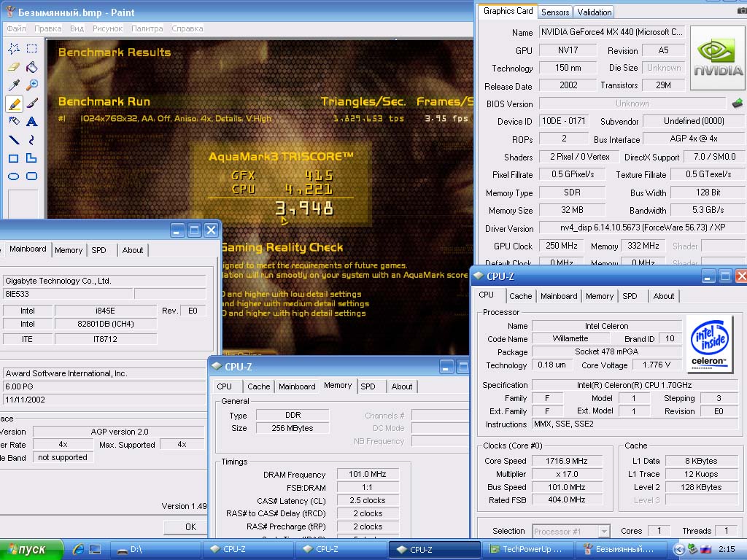Viewport: 747px width, 560px height.
Task: Select the Graphics Card tab in GPU-Z
Action: pyautogui.click(x=508, y=11)
